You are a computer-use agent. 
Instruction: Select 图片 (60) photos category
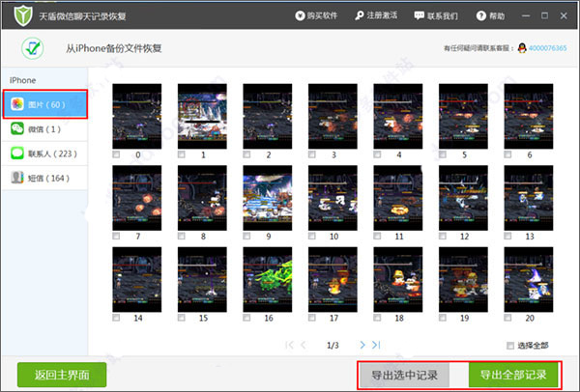(45, 103)
